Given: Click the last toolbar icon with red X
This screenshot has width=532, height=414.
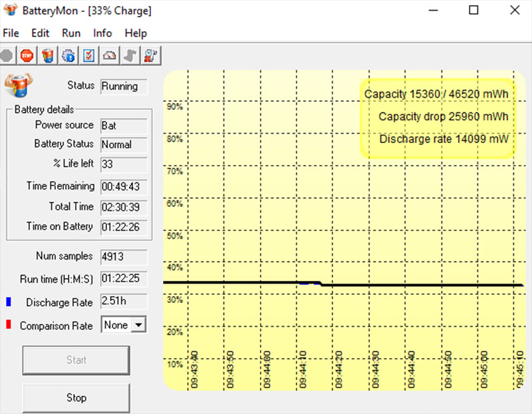Looking at the screenshot, I should [x=151, y=55].
